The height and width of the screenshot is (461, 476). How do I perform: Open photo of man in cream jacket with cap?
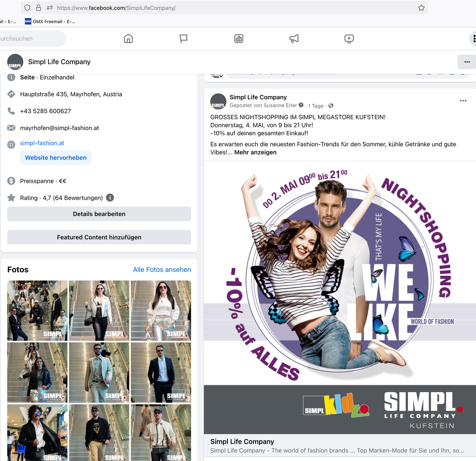click(x=161, y=433)
